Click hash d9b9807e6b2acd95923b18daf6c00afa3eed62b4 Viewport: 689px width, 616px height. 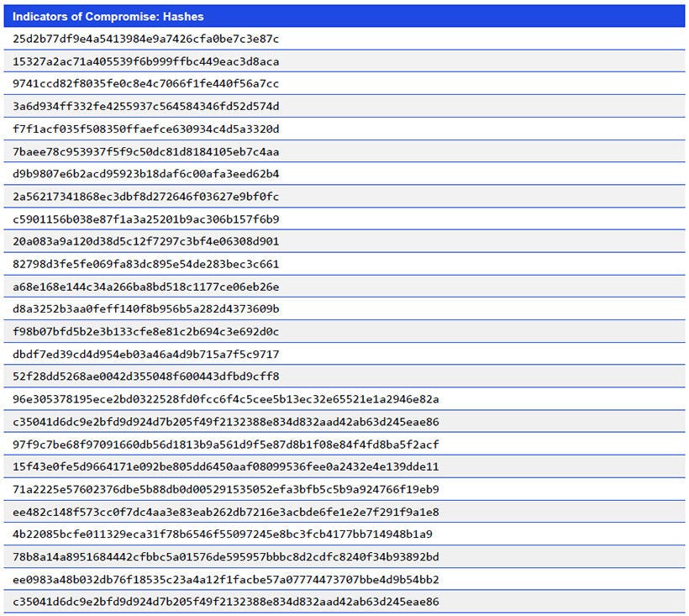coord(146,174)
